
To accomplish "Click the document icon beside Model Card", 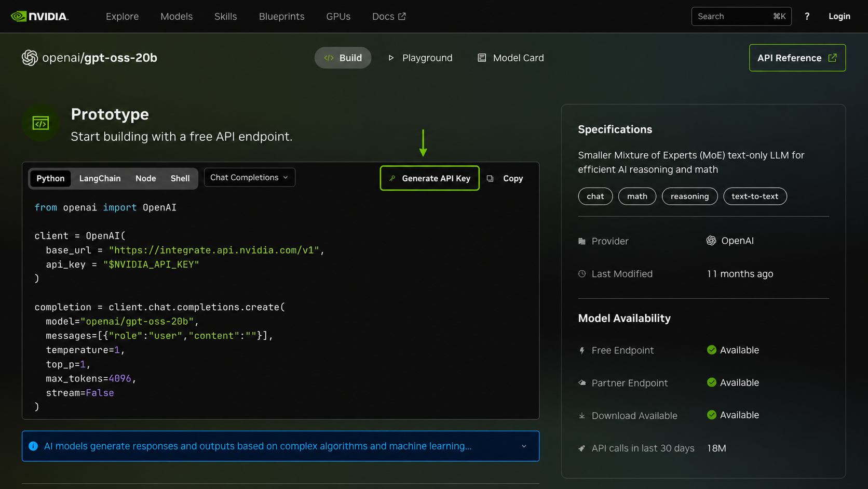I will pyautogui.click(x=482, y=58).
